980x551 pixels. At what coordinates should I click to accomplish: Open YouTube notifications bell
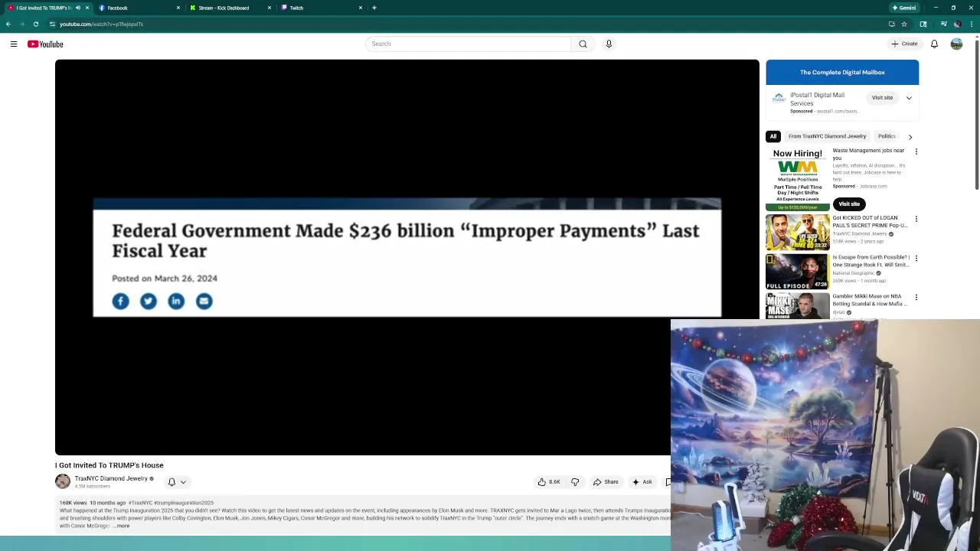coord(934,44)
